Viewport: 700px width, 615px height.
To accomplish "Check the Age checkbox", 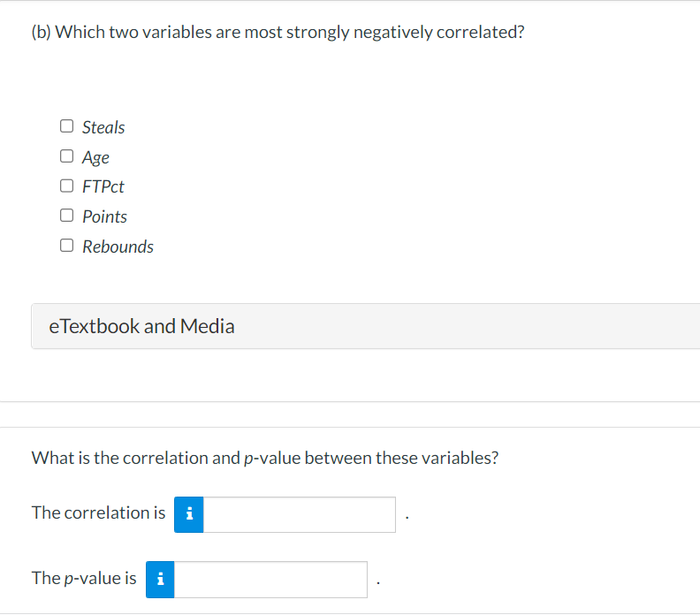I will point(67,156).
